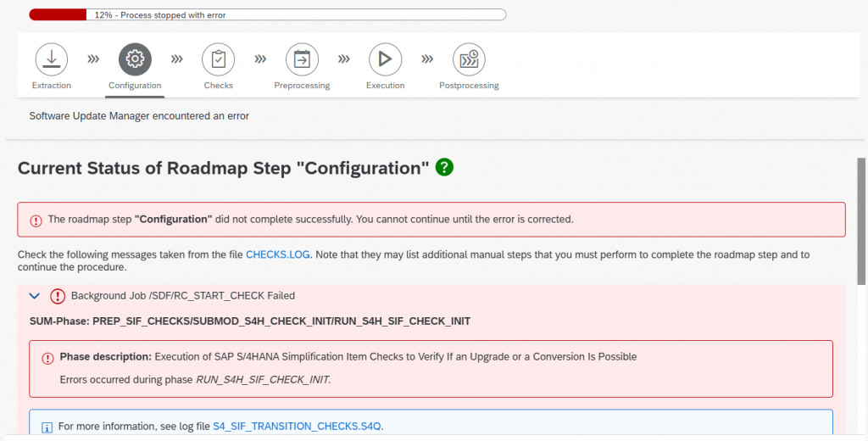Screen dimensions: 868x441
Task: Click the Extraction step download icon
Action: click(52, 59)
